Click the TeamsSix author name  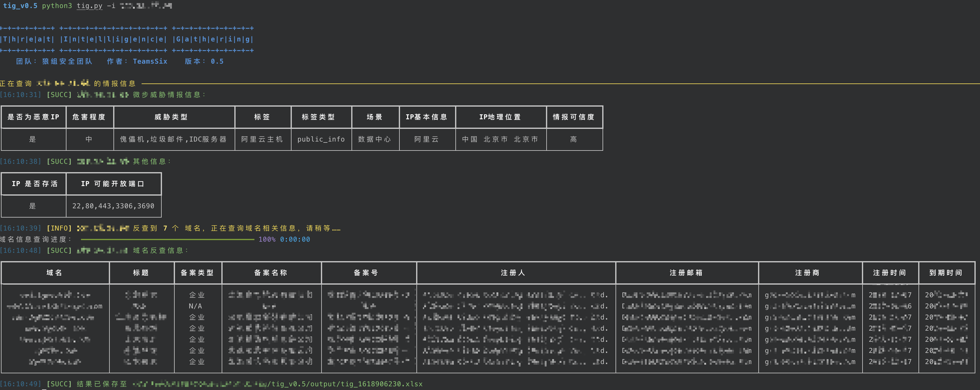pos(150,61)
